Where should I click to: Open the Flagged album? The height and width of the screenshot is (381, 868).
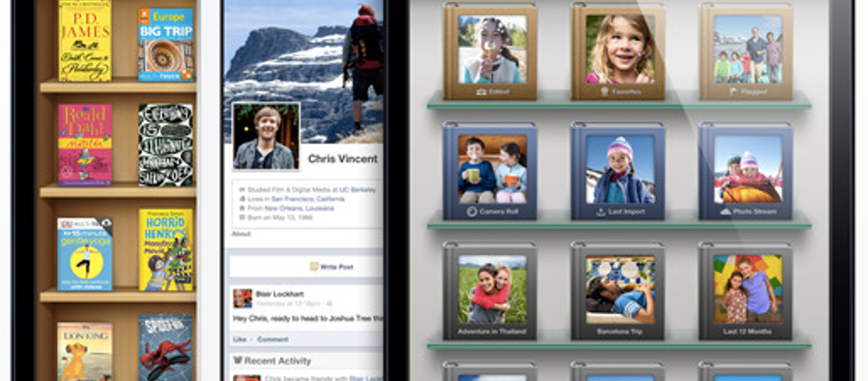click(x=746, y=51)
